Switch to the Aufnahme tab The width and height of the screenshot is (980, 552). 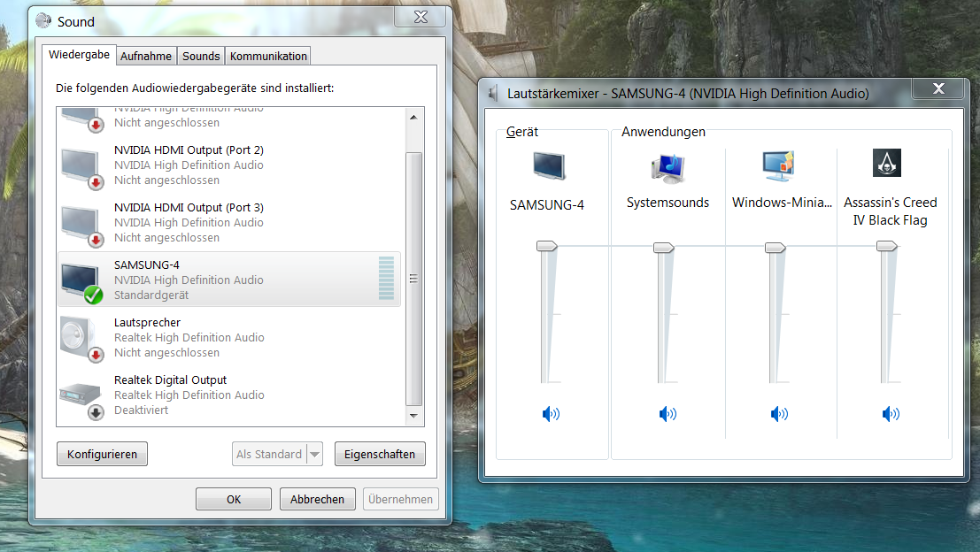[145, 57]
